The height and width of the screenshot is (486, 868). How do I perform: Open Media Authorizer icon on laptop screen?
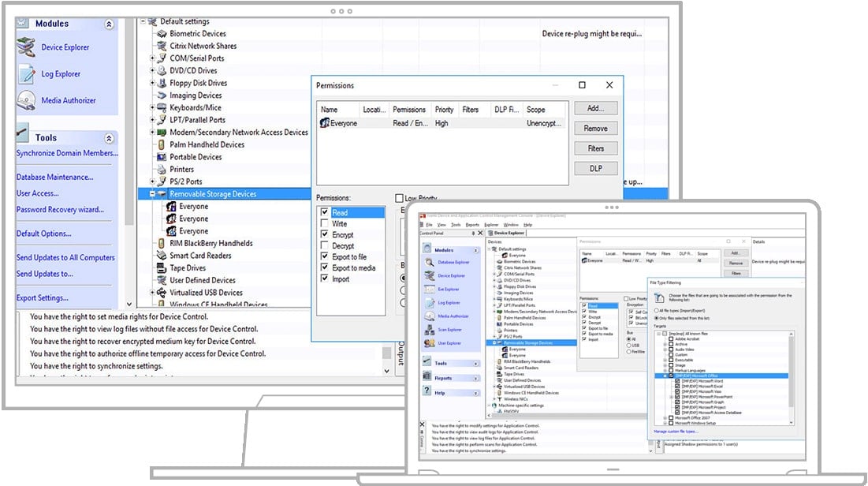tap(430, 316)
